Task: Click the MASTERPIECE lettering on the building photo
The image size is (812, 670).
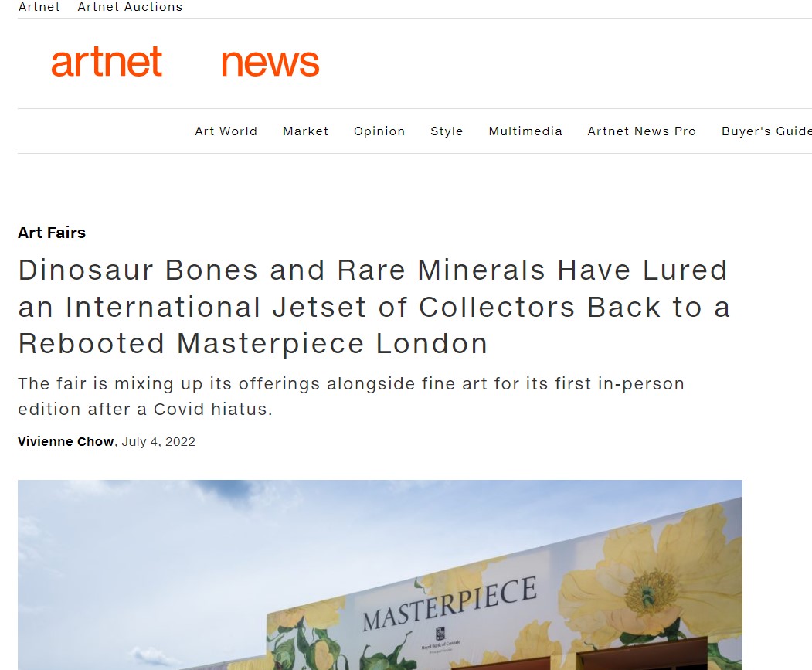Action: [450, 604]
